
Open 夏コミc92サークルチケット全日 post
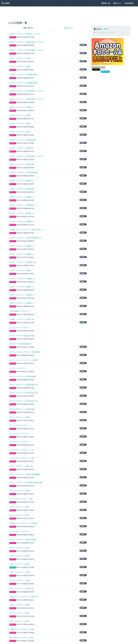(x=21, y=637)
